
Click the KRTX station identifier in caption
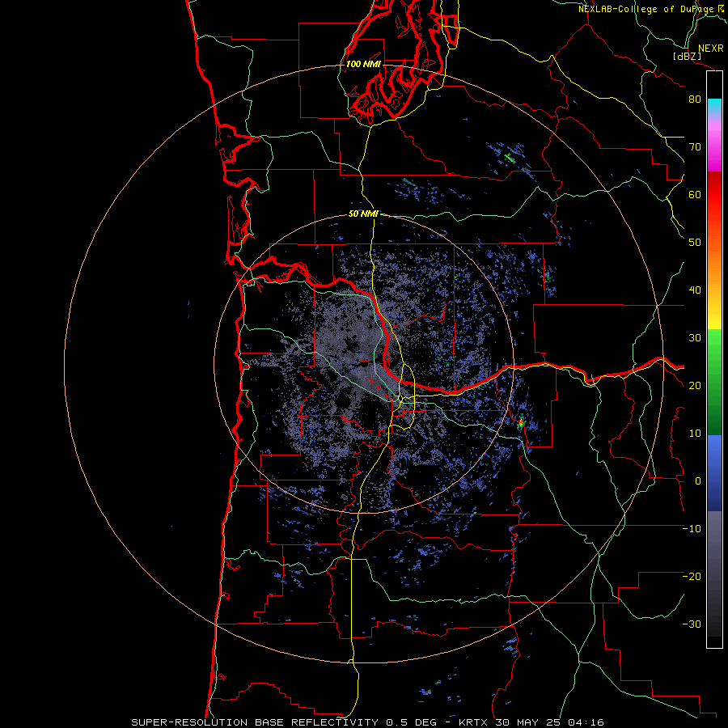pos(473,722)
